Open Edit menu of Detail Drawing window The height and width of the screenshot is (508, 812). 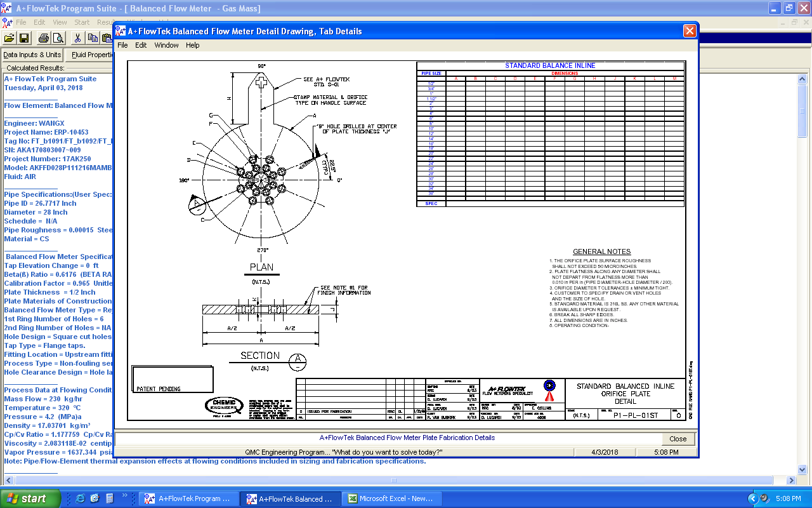(141, 45)
